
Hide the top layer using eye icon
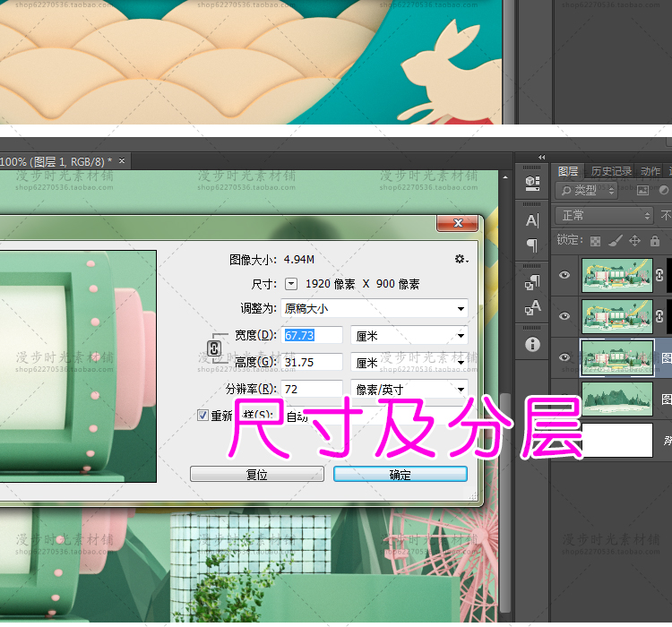[x=564, y=276]
